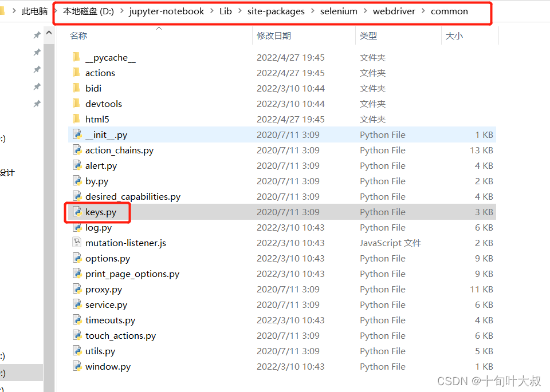Select the folder name __pycache__
550x392 pixels.
[110, 57]
